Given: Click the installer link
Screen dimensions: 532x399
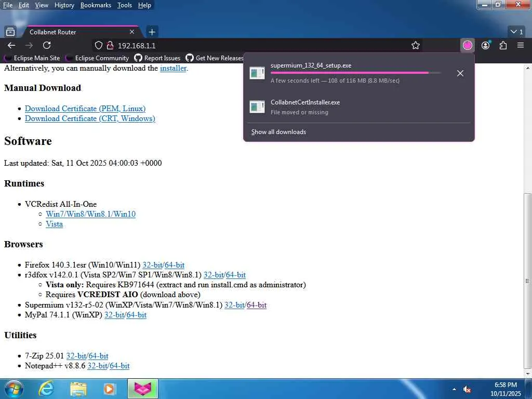Looking at the screenshot, I should coord(173,68).
